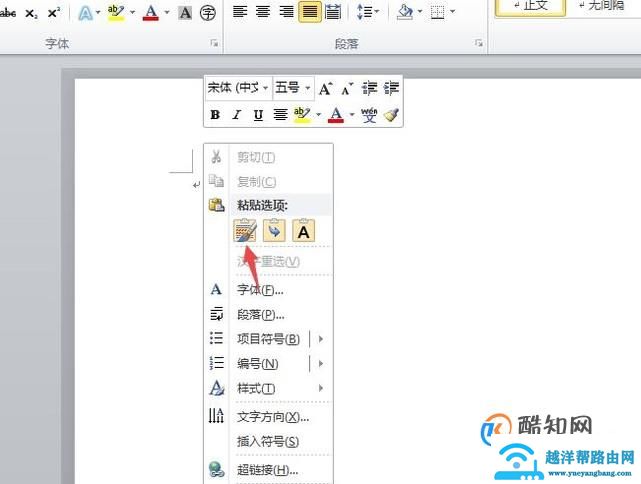The width and height of the screenshot is (641, 484).
Task: Open mini toolbar highlight color arrow
Action: point(318,115)
